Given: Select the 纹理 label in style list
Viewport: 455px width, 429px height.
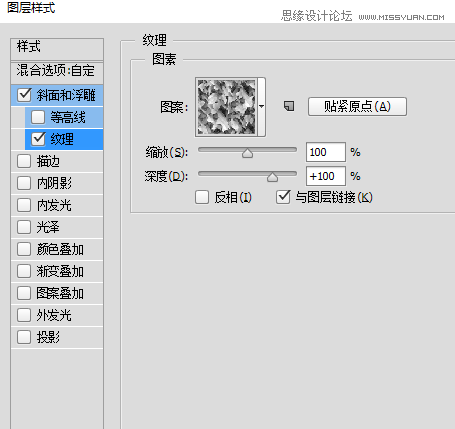Looking at the screenshot, I should tap(62, 139).
